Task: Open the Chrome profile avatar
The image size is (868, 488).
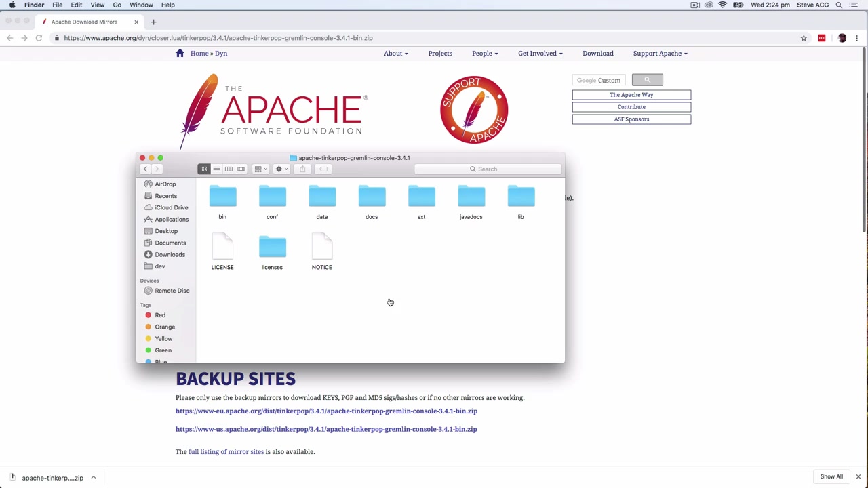Action: pos(842,38)
